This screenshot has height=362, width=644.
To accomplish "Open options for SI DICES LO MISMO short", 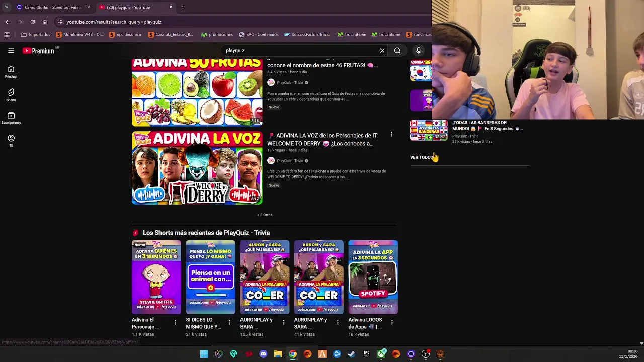I will 229,322.
